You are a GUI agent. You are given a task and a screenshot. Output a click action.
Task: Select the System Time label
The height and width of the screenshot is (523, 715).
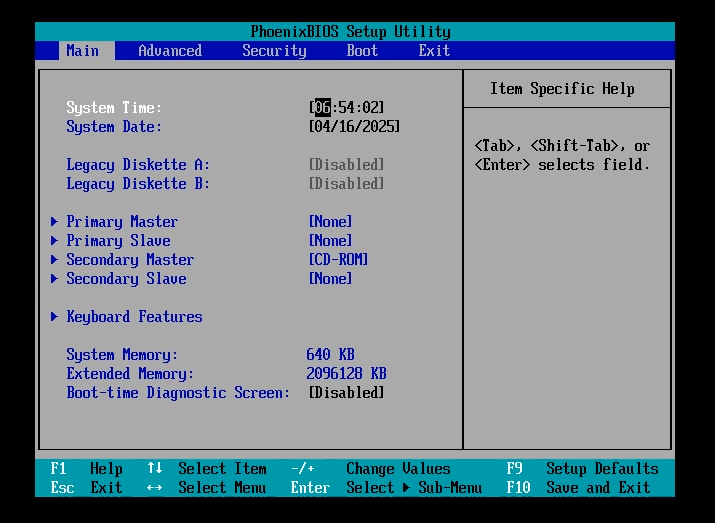pyautogui.click(x=114, y=108)
